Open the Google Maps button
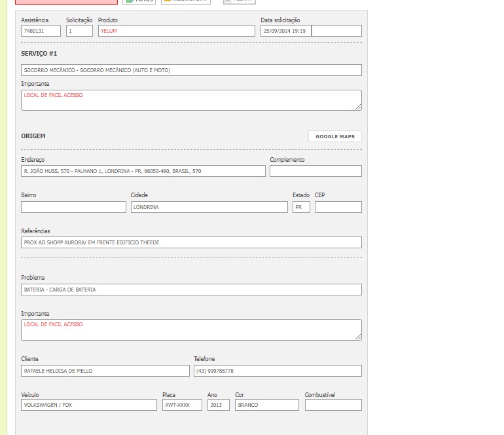Viewport: 504px width, 435px height. click(x=335, y=136)
